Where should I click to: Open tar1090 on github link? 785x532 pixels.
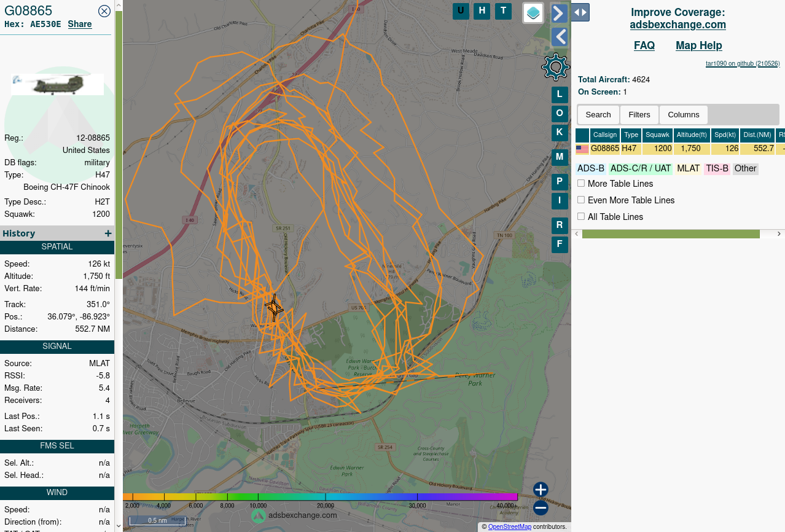point(743,63)
